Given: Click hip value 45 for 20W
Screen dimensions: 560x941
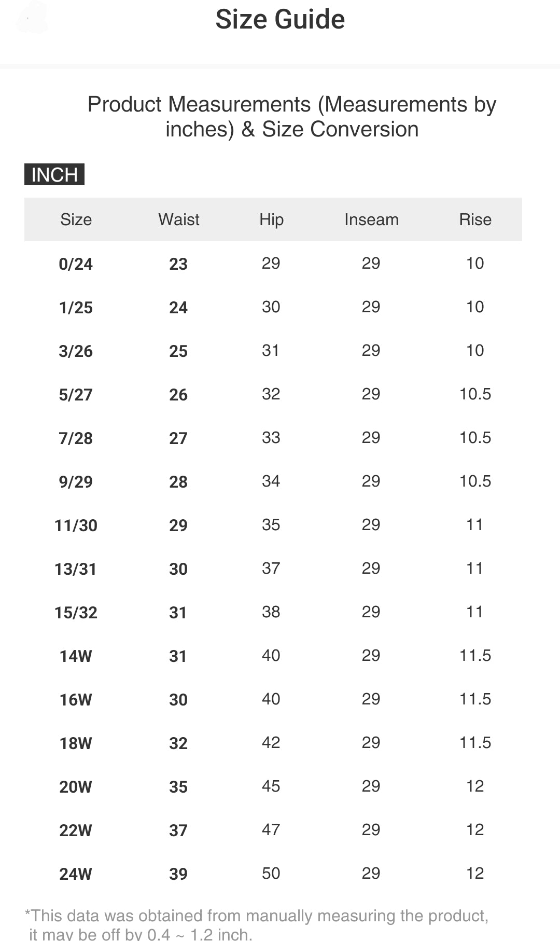Looking at the screenshot, I should [x=271, y=786].
